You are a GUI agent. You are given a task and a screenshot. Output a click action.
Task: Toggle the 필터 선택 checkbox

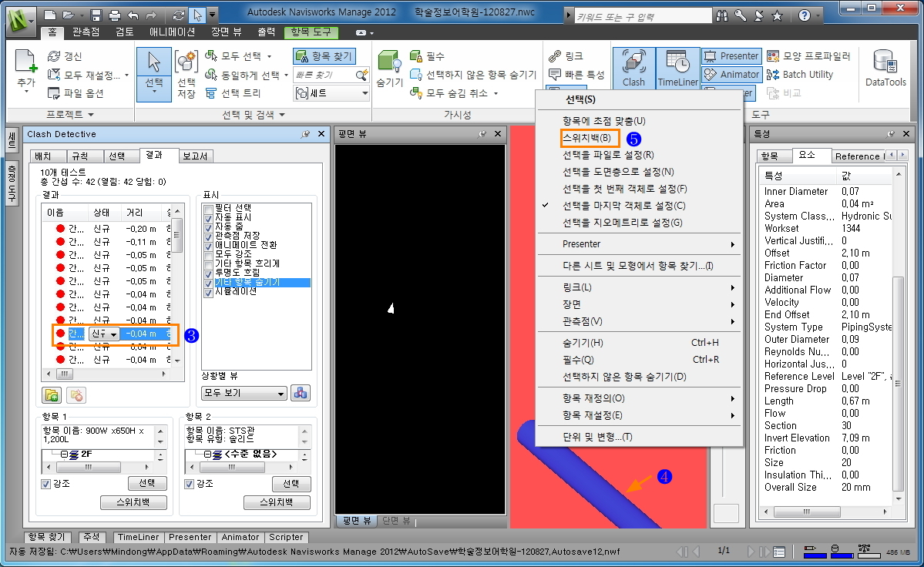coord(207,209)
